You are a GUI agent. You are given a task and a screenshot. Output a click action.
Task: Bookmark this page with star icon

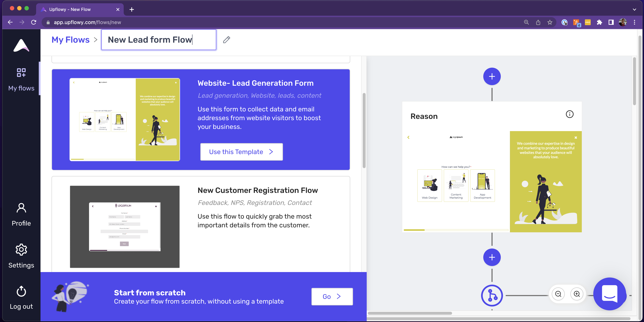click(550, 22)
